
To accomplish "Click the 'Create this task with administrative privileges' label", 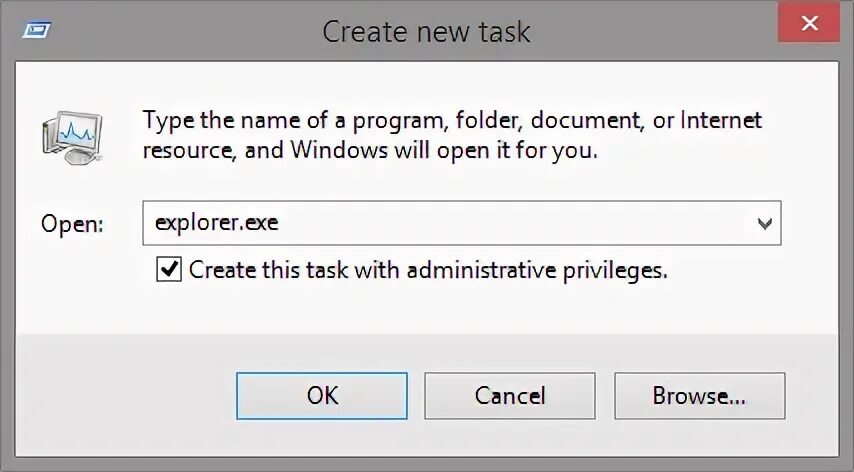I will coord(427,270).
